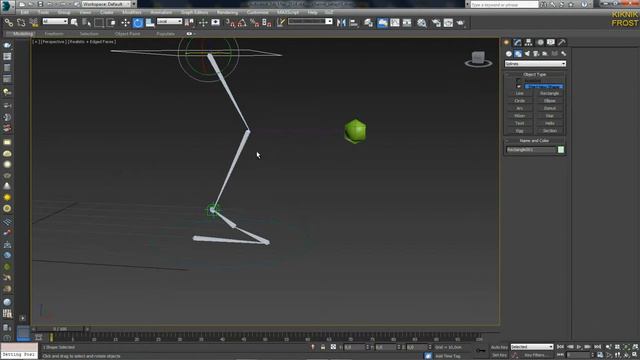Click the Rectangle spline button

[550, 93]
